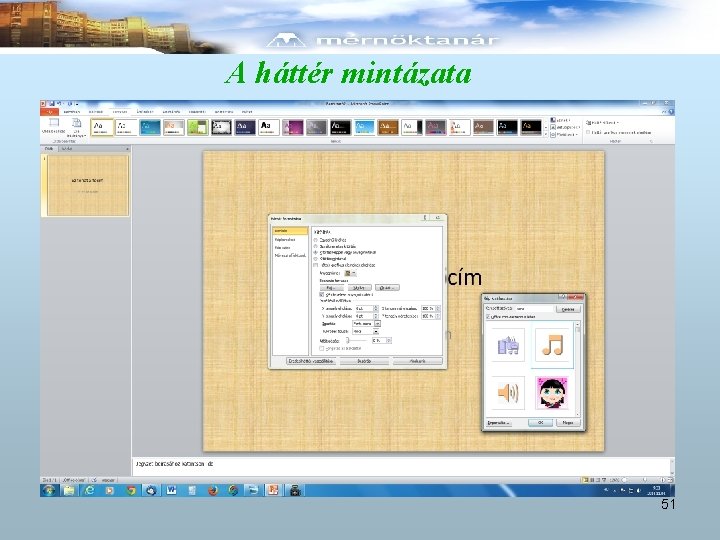Select the music note clip art thumbnail
The width and height of the screenshot is (720, 540).
coord(552,345)
